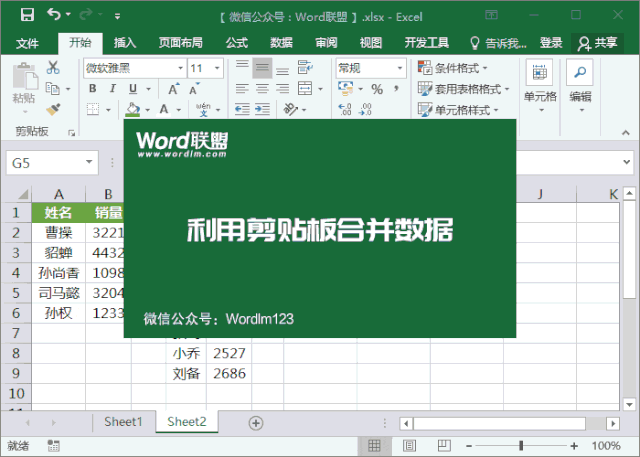This screenshot has width=640, height=457.
Task: Click the Wrap Text icon
Action: click(305, 67)
